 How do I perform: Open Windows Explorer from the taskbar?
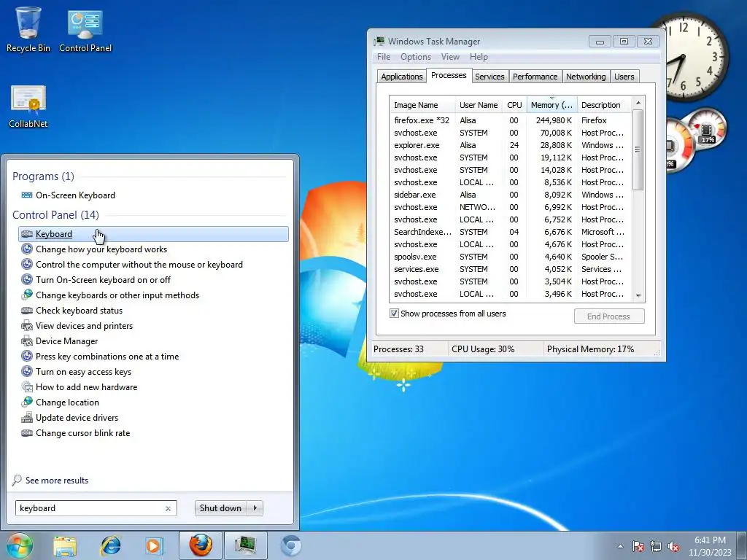click(65, 545)
